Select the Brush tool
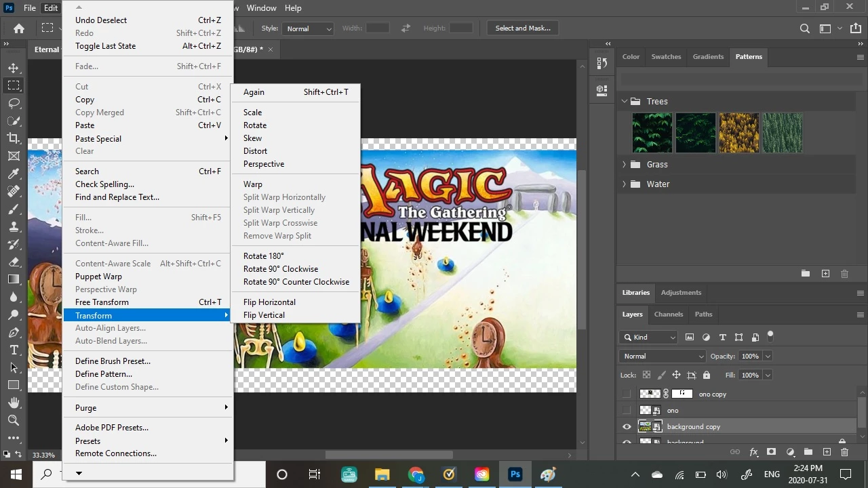This screenshot has height=488, width=868. tap(14, 209)
